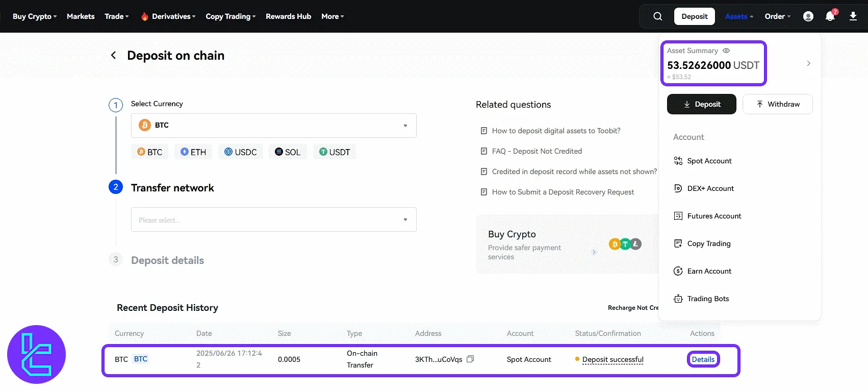Open the Buy Crypto card arrow
The width and height of the screenshot is (868, 391).
pyautogui.click(x=594, y=252)
